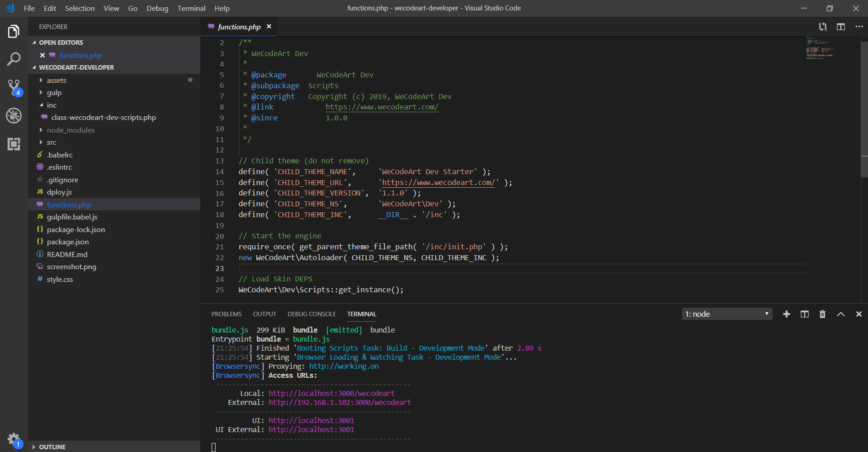Follow the CHILD_THEME_URL wecodeart.com link
Viewport: 868px width, 452px height.
pyautogui.click(x=439, y=182)
